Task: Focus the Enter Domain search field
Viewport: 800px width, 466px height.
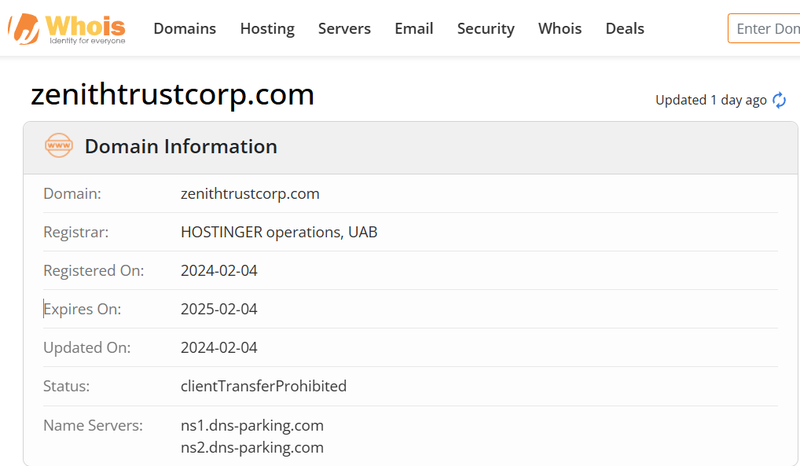Action: point(764,29)
